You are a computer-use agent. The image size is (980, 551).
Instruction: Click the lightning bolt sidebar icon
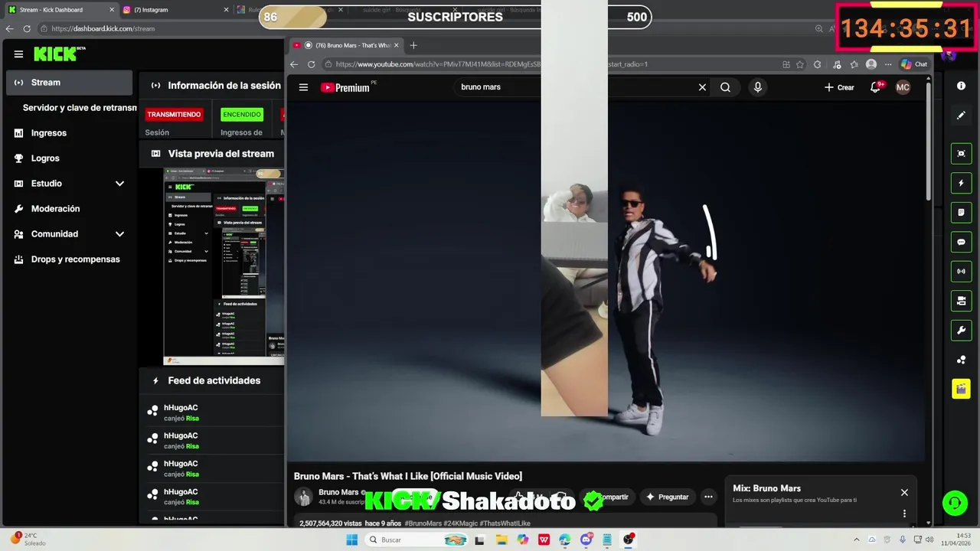tap(961, 184)
